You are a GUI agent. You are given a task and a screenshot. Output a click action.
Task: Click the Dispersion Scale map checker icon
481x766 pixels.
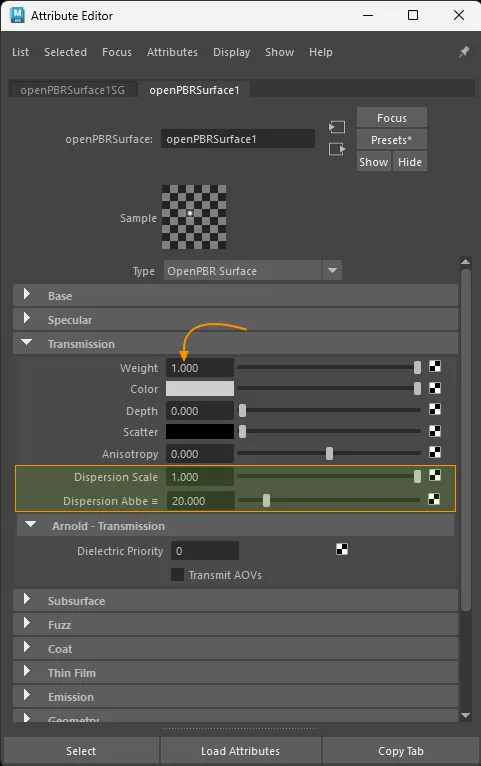[x=434, y=475]
